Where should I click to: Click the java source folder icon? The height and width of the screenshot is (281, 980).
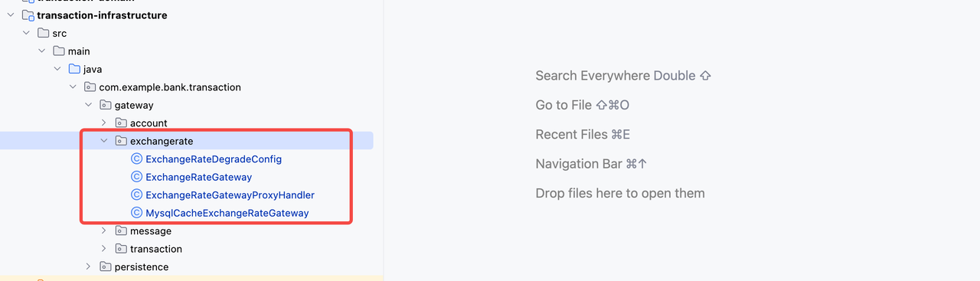coord(74,69)
